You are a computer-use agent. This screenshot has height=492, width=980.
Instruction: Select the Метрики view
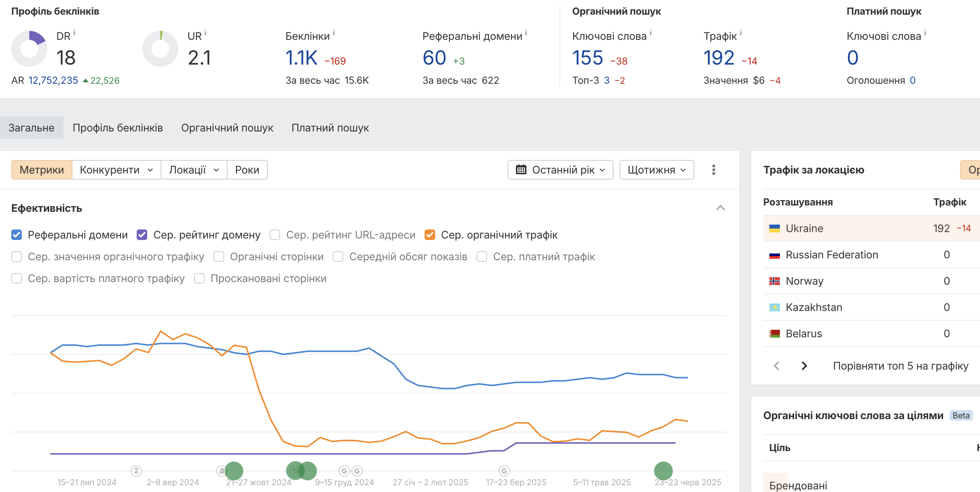point(42,170)
